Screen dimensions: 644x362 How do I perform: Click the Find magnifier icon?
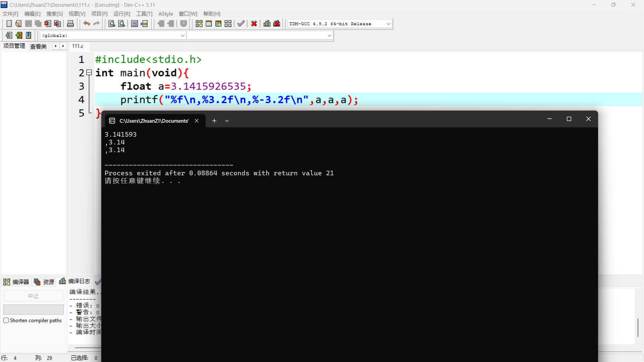[x=112, y=24]
